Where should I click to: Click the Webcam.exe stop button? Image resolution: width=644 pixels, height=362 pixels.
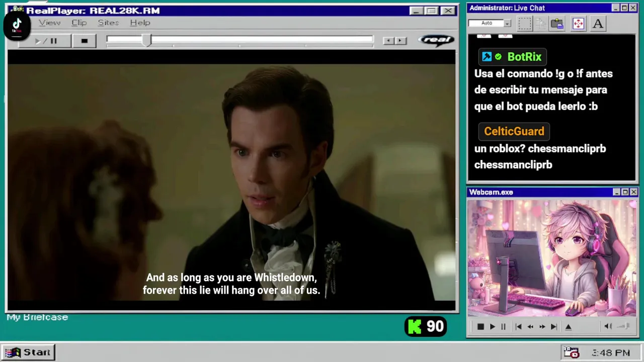click(x=480, y=327)
